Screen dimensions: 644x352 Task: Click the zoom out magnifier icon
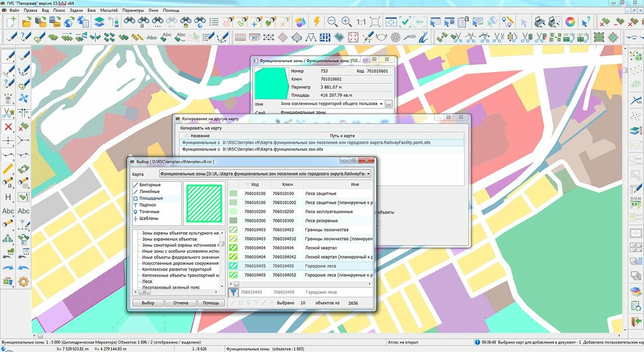click(332, 22)
